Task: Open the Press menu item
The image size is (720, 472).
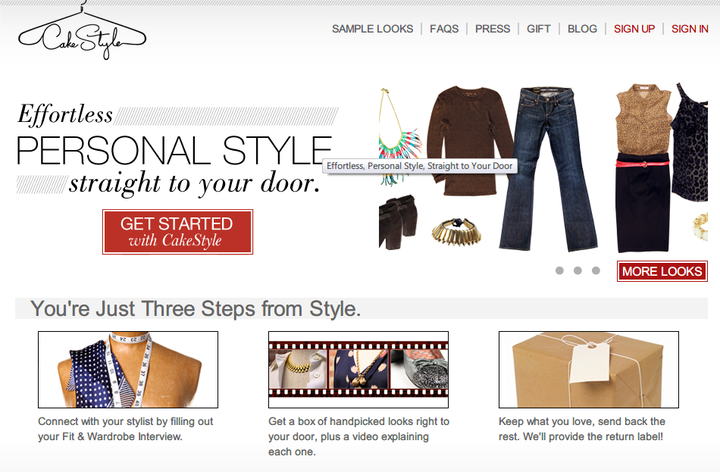Action: point(492,29)
